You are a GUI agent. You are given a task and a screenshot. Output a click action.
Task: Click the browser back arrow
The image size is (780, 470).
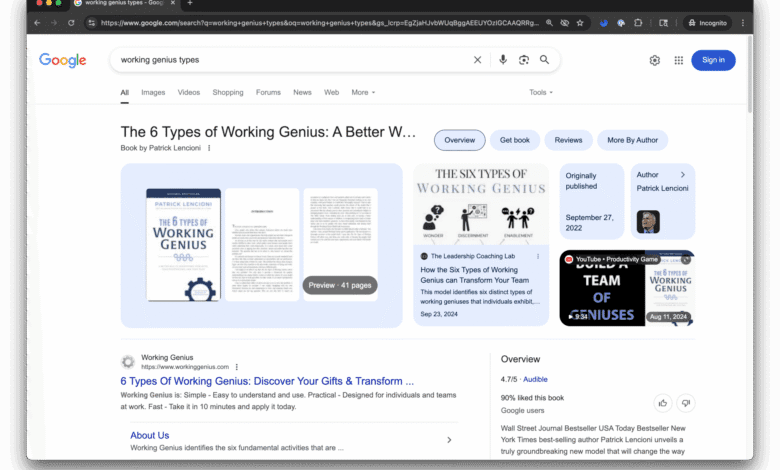pos(37,23)
